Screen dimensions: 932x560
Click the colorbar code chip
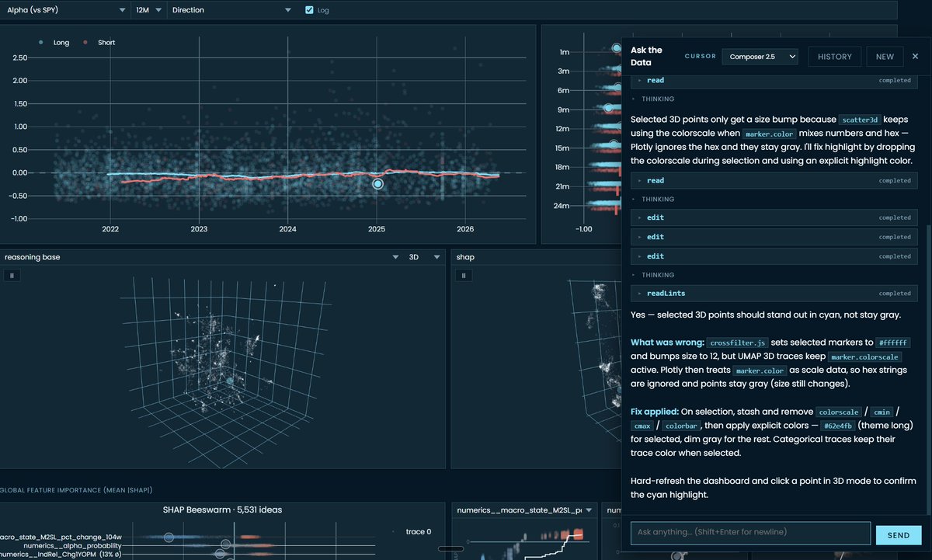(x=680, y=426)
